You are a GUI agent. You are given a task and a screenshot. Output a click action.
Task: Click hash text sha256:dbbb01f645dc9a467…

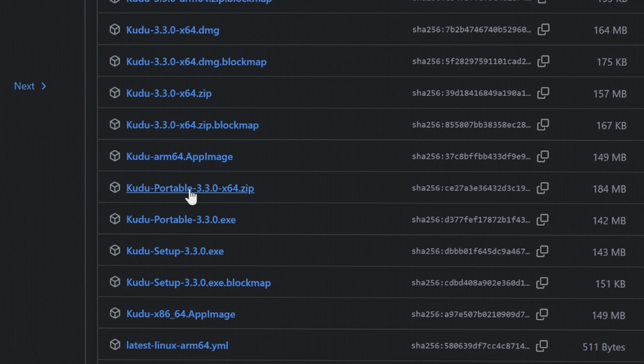tap(470, 251)
